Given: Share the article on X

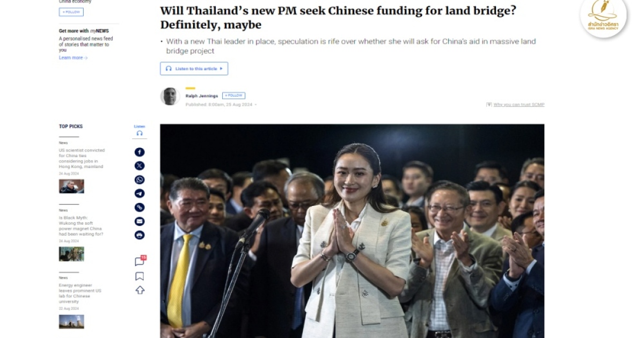Looking at the screenshot, I should coord(140,166).
